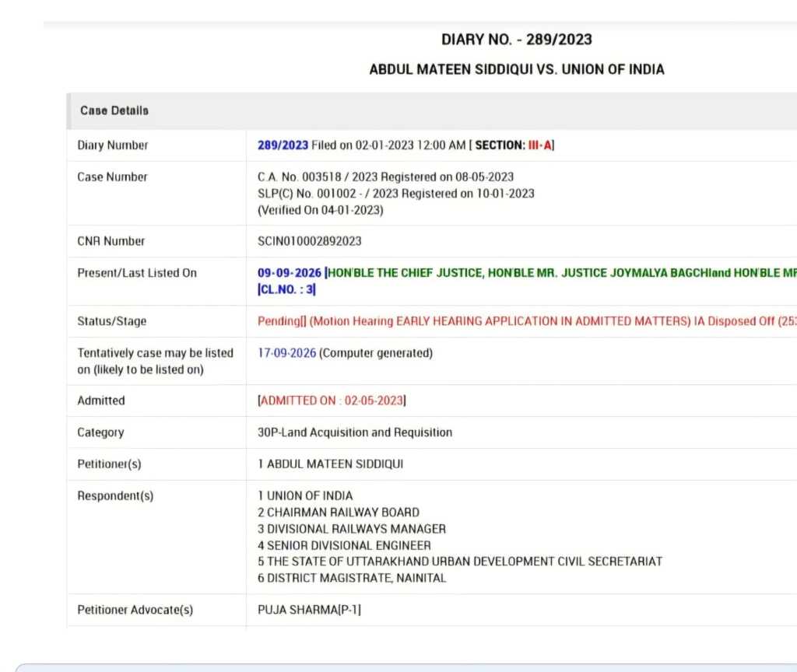The height and width of the screenshot is (672, 797).
Task: Click the category 30P-Land Acquisition and Requisition
Action: (355, 432)
